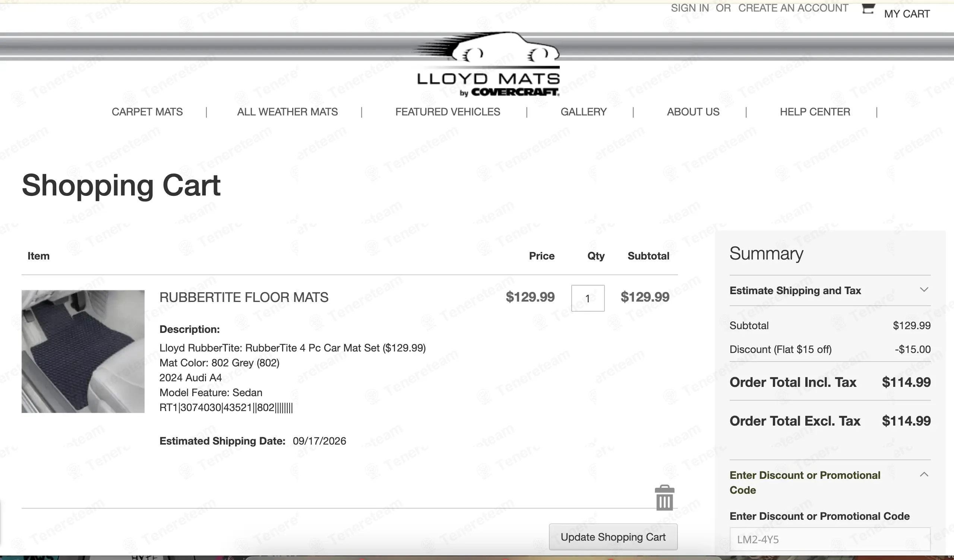This screenshot has height=560, width=954.
Task: Select the Lloyd RubberTite 4 Pc description line
Action: [292, 348]
